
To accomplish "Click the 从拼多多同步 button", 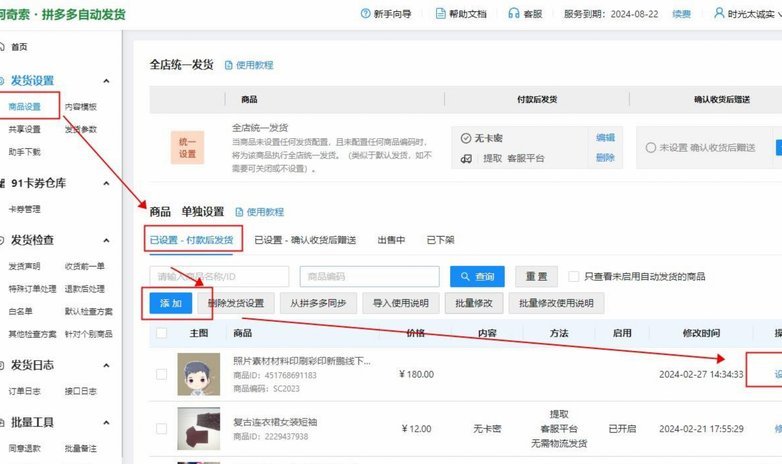I will (x=318, y=303).
